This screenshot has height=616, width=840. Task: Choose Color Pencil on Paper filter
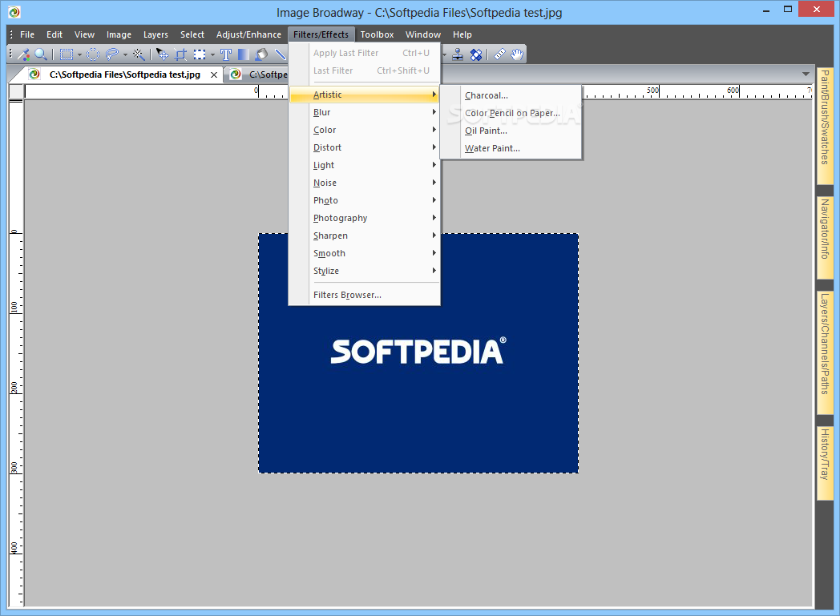511,114
